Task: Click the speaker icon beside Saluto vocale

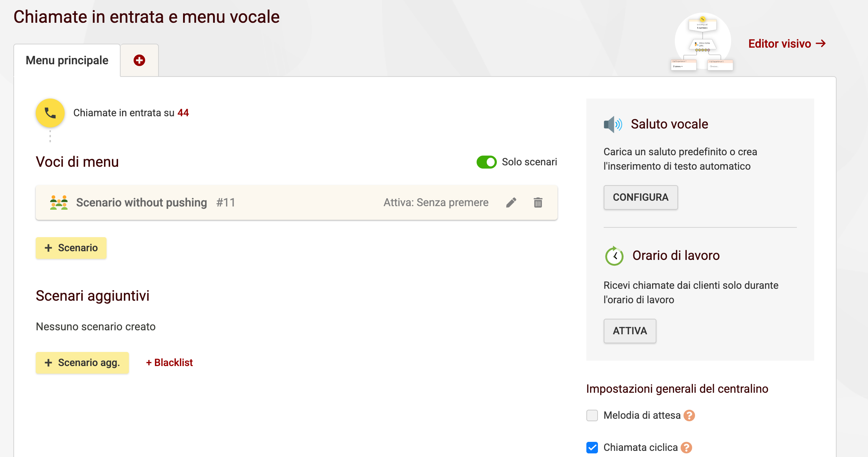Action: [x=613, y=124]
